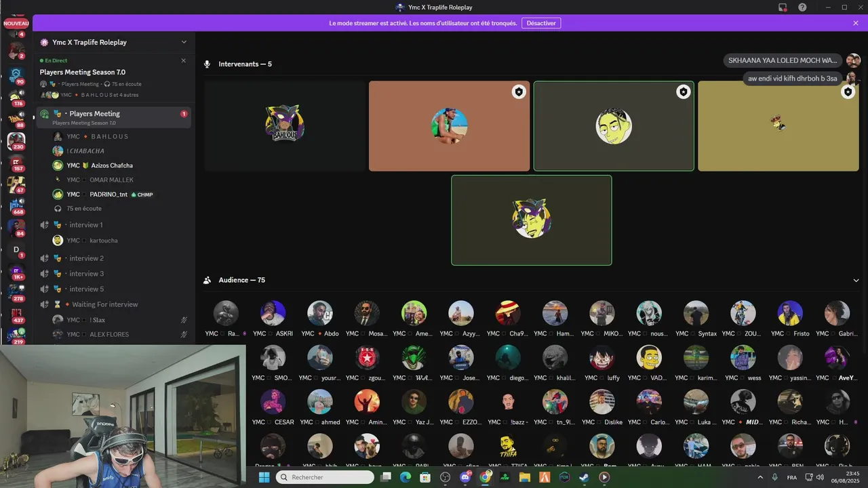Viewport: 868px width, 488px height.
Task: Click the server icon with badge 230
Action: [x=16, y=141]
